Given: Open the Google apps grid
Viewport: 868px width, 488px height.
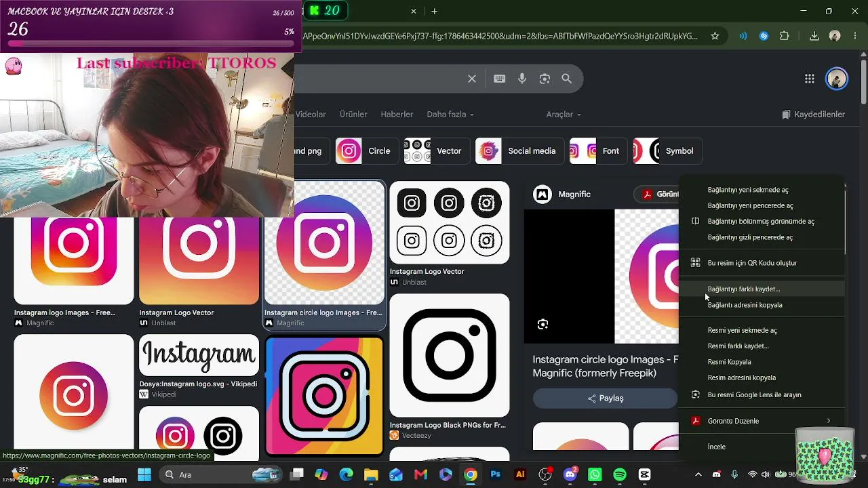Looking at the screenshot, I should tap(810, 79).
